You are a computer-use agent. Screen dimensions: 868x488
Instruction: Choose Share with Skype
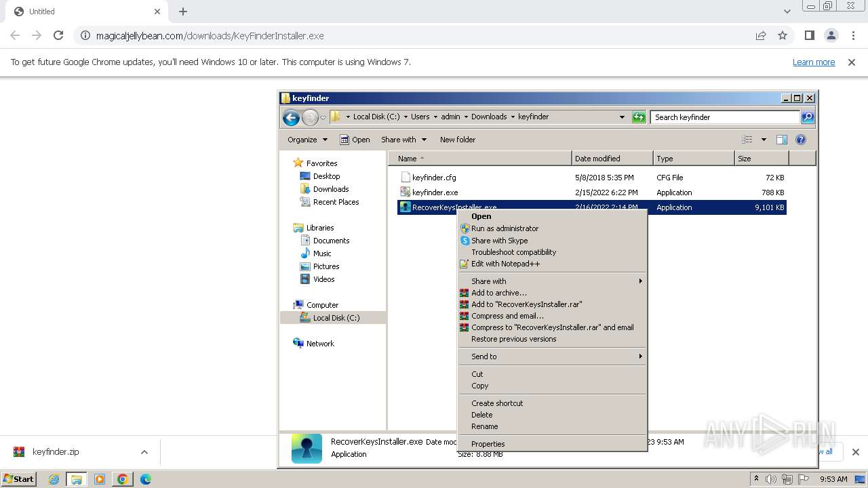click(552, 241)
